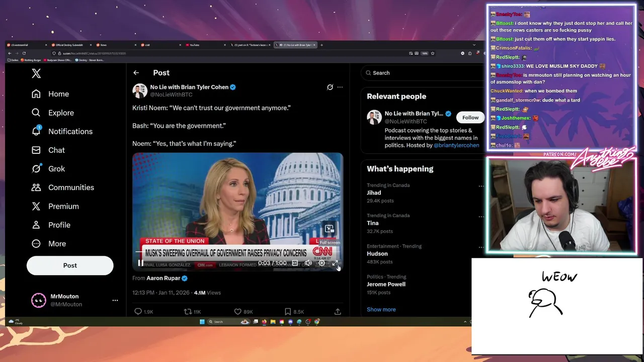
Task: Open the post's three-dot more menu
Action: 340,87
